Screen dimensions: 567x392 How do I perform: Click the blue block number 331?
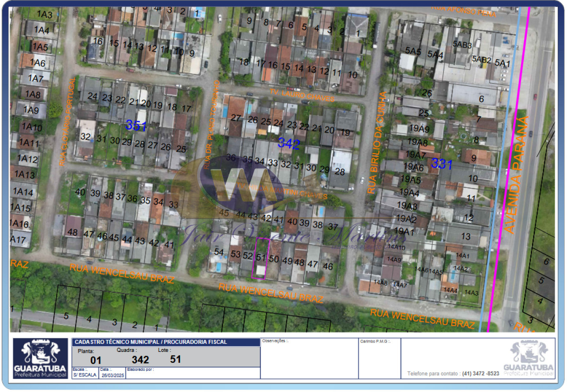[442, 165]
